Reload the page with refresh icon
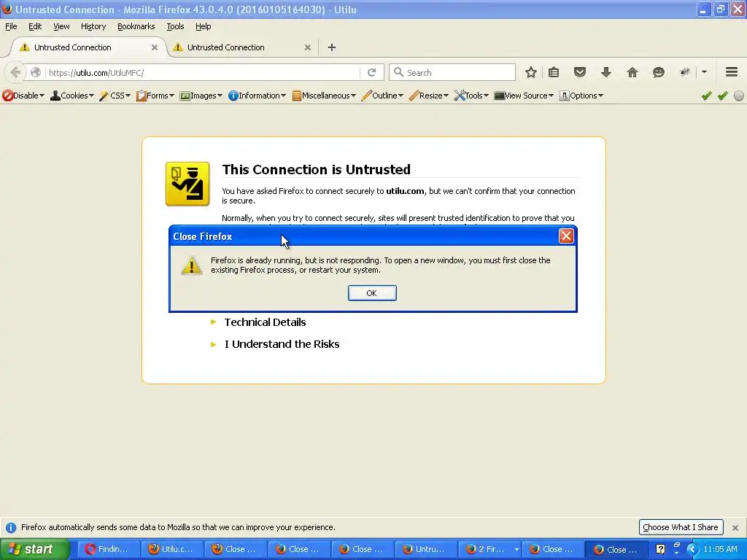The image size is (747, 560). pos(372,72)
